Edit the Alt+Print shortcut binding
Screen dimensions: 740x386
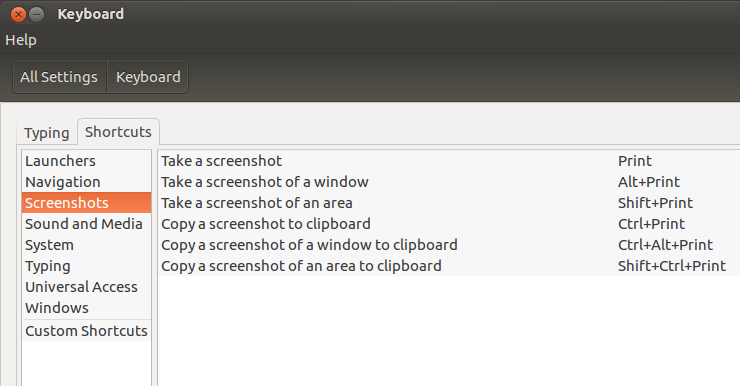(649, 182)
